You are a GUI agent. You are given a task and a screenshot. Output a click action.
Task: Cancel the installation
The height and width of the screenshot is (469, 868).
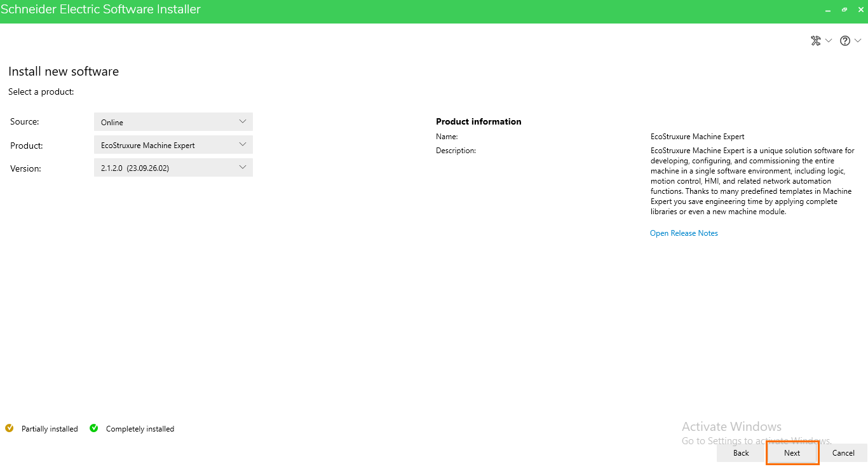(x=843, y=453)
